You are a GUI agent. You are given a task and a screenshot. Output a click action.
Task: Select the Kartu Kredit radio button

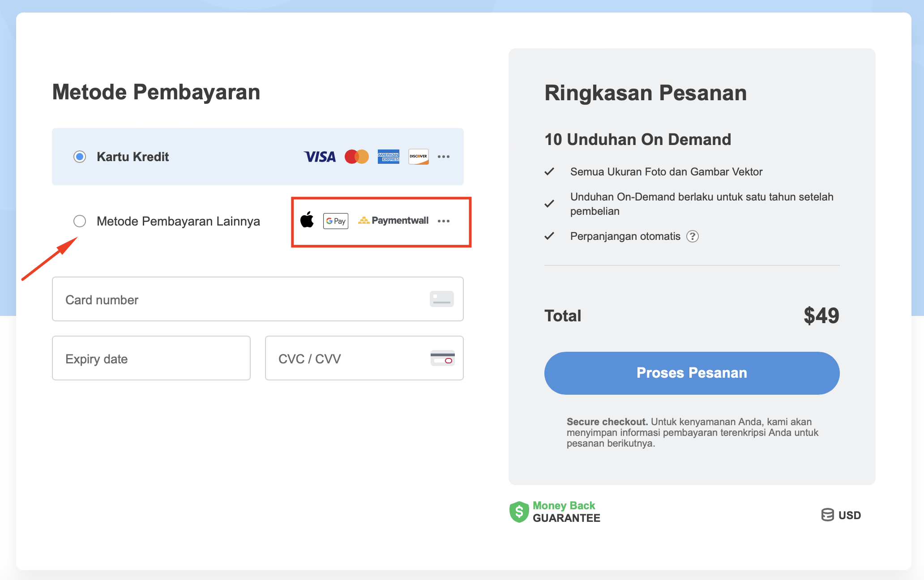(80, 157)
